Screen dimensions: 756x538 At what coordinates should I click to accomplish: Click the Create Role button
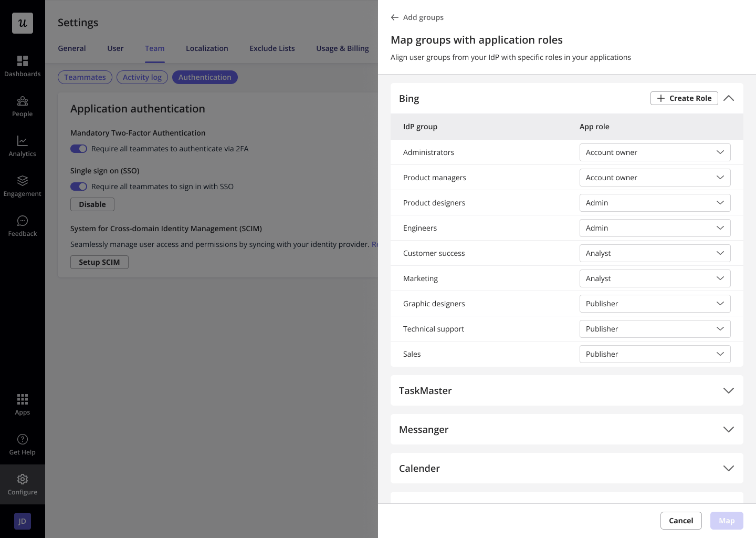tap(684, 98)
